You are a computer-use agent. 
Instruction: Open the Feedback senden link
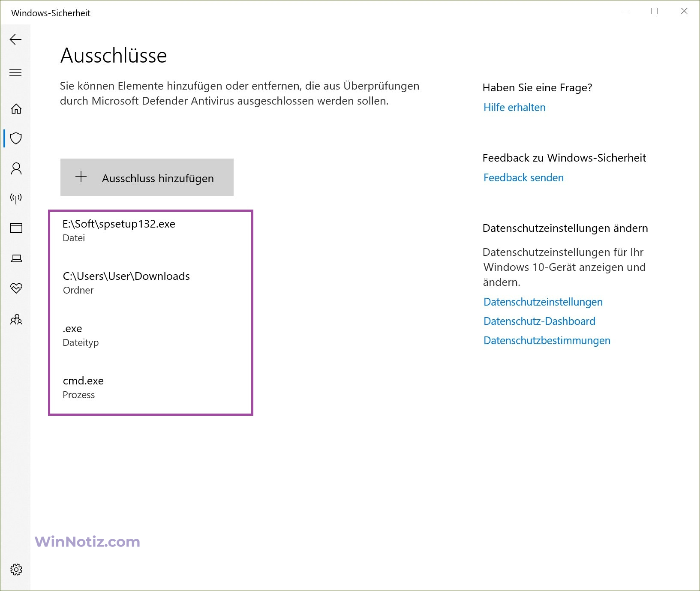523,178
